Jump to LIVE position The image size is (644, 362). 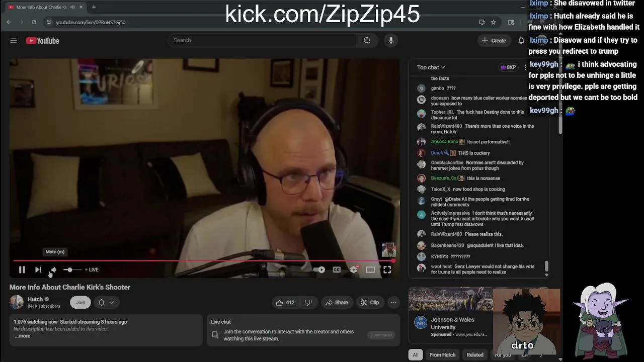(92, 270)
